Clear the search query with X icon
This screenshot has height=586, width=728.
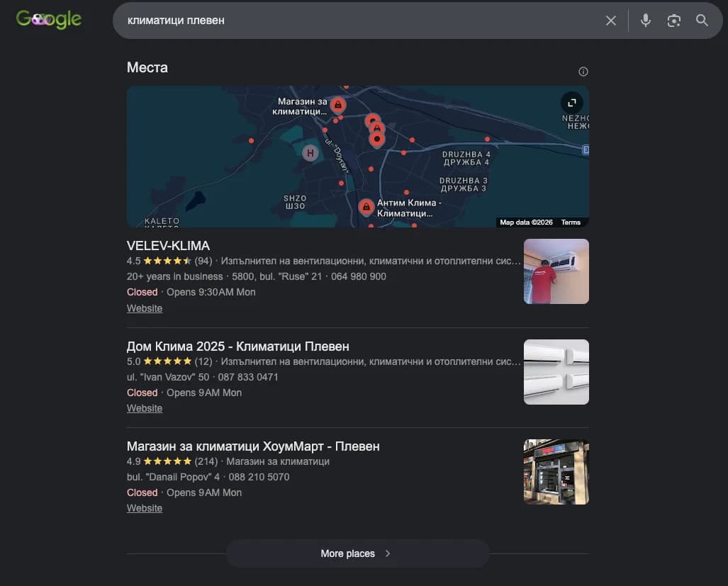pyautogui.click(x=610, y=21)
